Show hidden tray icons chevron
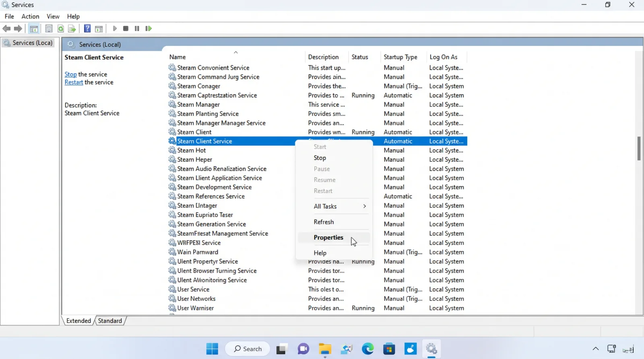 596,349
